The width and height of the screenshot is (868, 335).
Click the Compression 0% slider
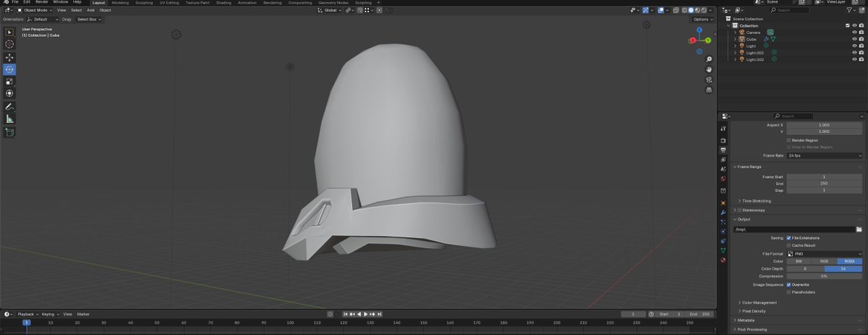coord(825,276)
